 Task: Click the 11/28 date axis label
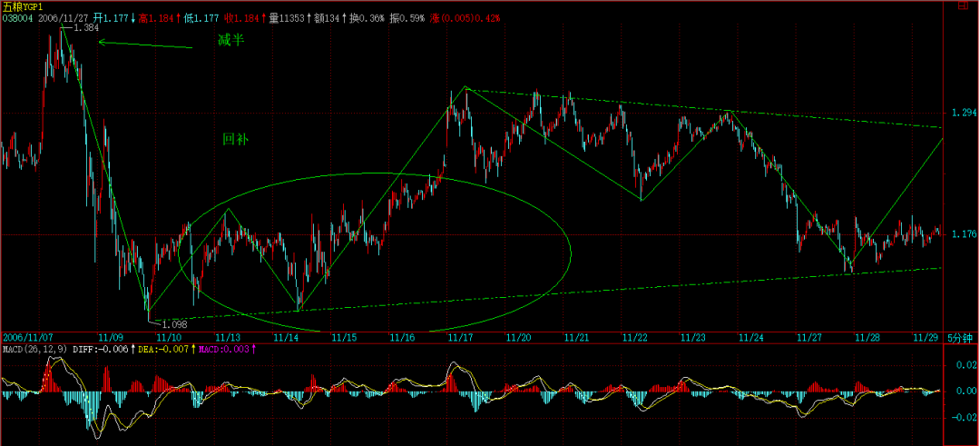point(867,337)
